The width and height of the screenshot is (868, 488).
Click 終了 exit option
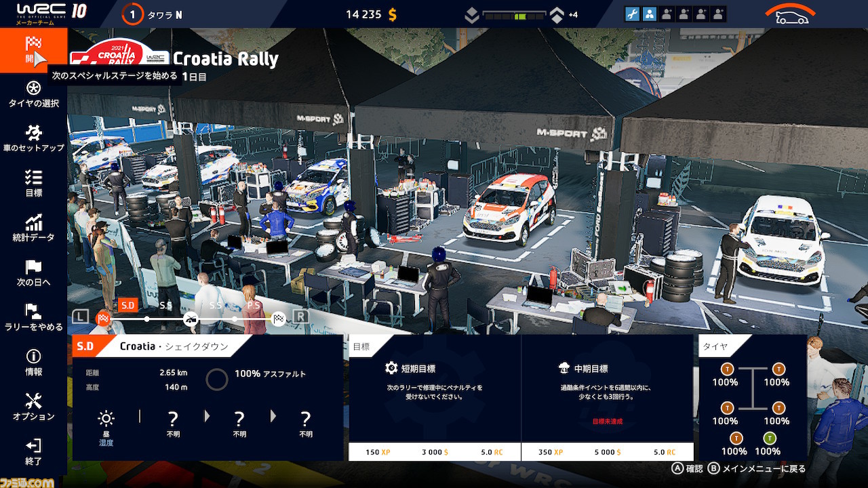(x=33, y=452)
